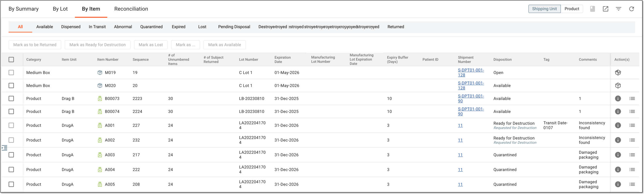644x194 pixels.
Task: Open list details for item B00074
Action: click(x=632, y=112)
